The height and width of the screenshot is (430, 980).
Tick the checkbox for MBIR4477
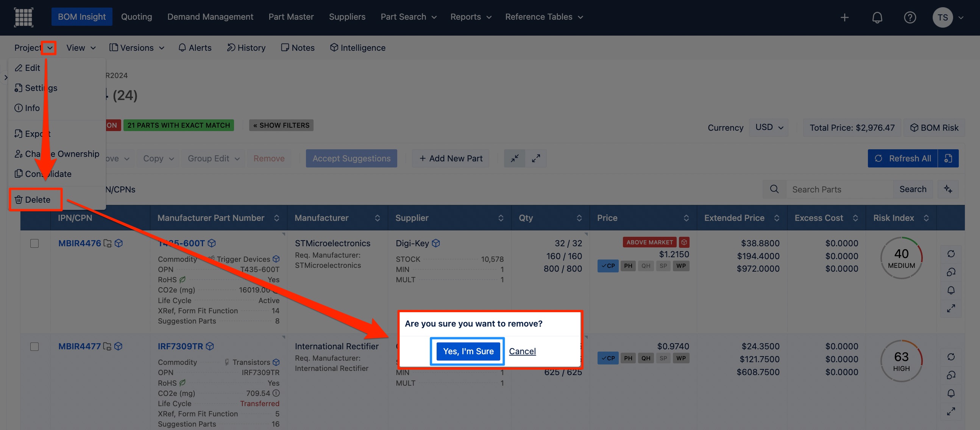click(x=34, y=346)
